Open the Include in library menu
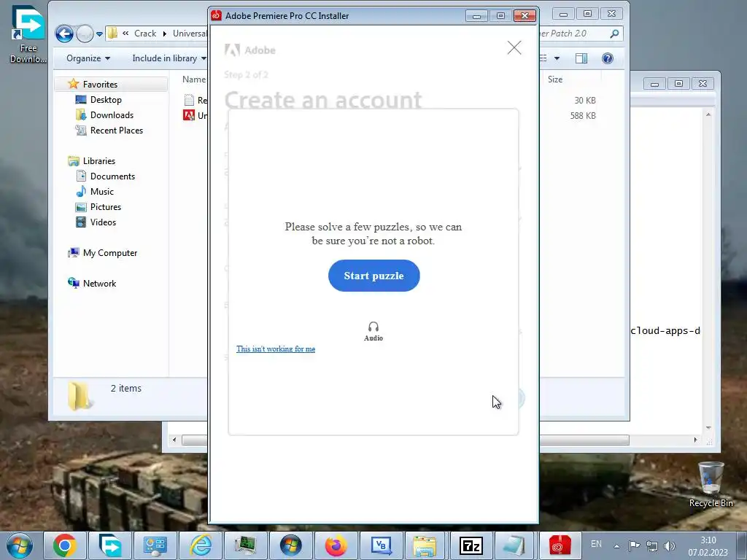Viewport: 747px width, 560px height. (x=169, y=58)
